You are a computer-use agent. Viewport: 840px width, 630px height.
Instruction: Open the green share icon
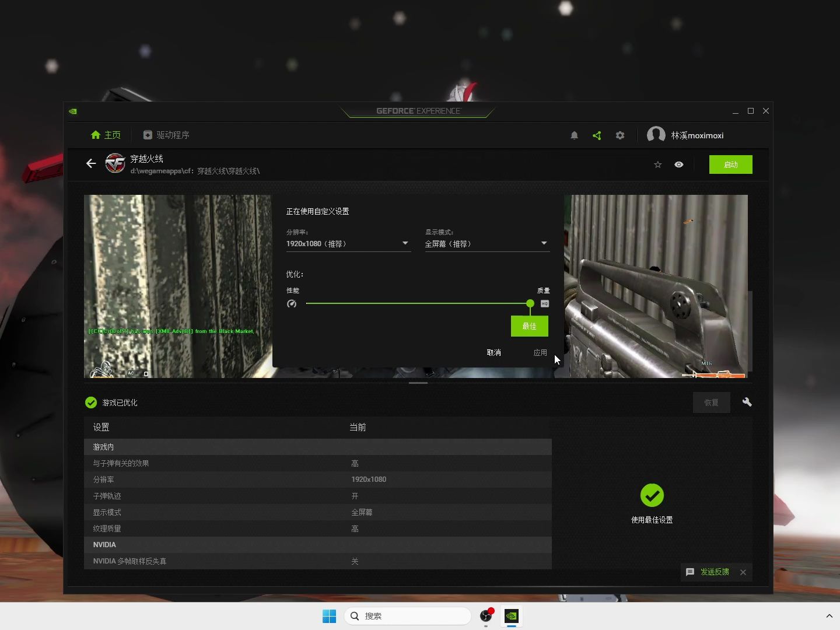pos(597,135)
